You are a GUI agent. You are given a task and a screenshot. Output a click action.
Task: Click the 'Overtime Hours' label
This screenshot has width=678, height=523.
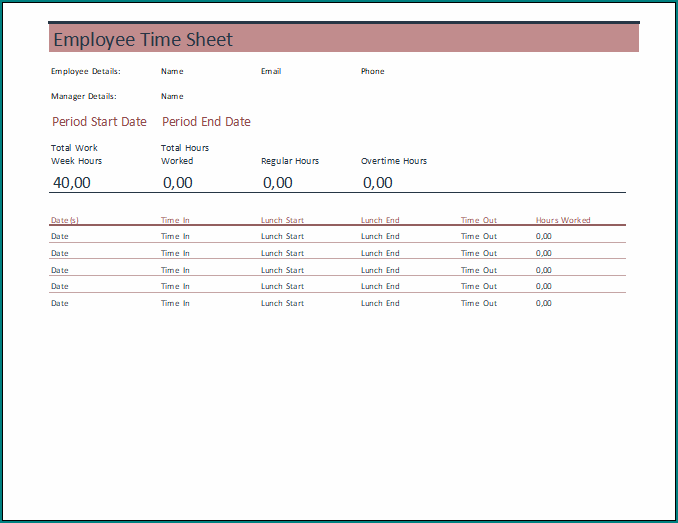point(394,161)
